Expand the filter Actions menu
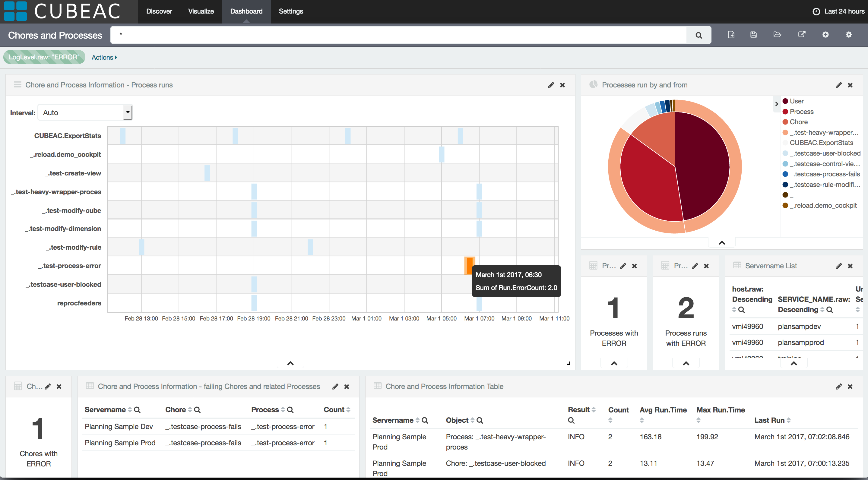Image resolution: width=868 pixels, height=480 pixels. click(104, 58)
